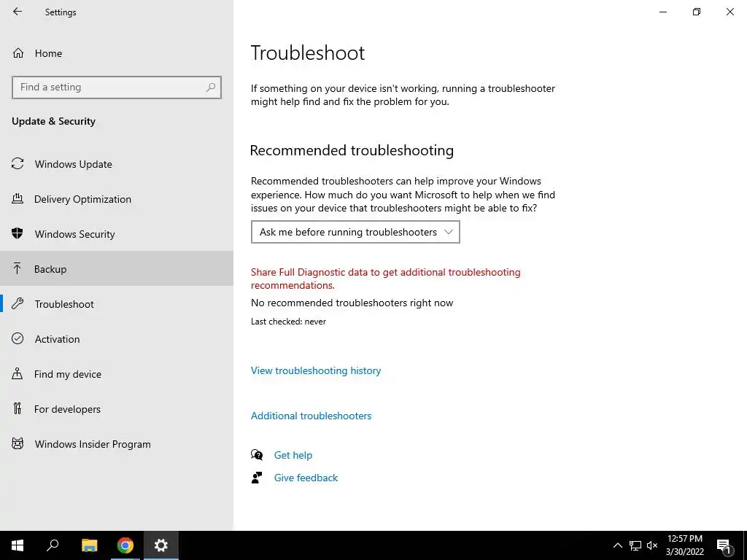Viewport: 747px width, 560px height.
Task: Click the Windows Security shield icon
Action: pyautogui.click(x=18, y=233)
